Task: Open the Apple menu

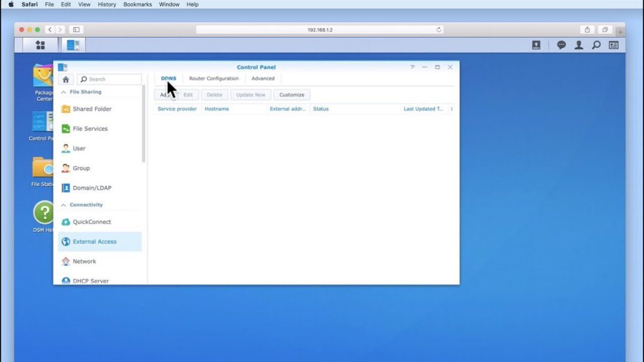Action: pyautogui.click(x=11, y=4)
